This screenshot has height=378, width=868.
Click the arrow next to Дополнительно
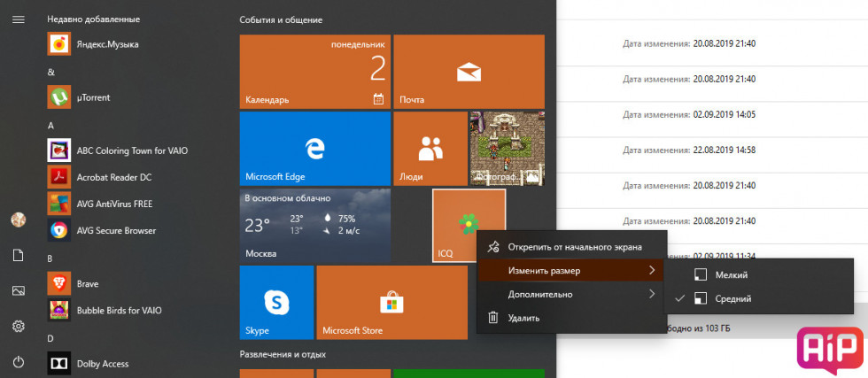652,294
